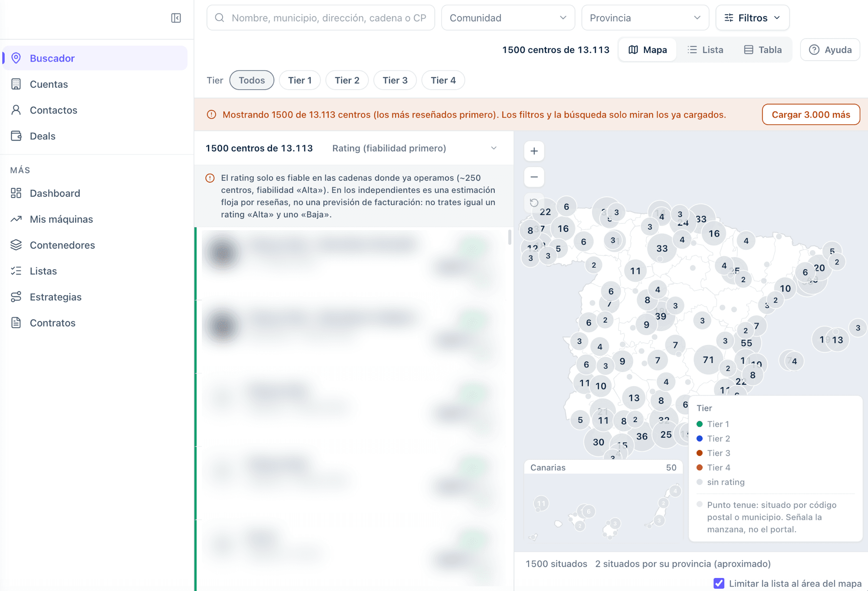Open Deals wallet icon
The width and height of the screenshot is (868, 591).
[x=16, y=136]
